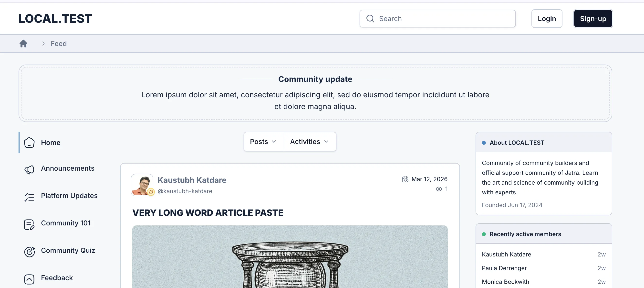Screen dimensions: 644x288
Task: Select Announcements in the sidebar menu
Action: tap(68, 168)
